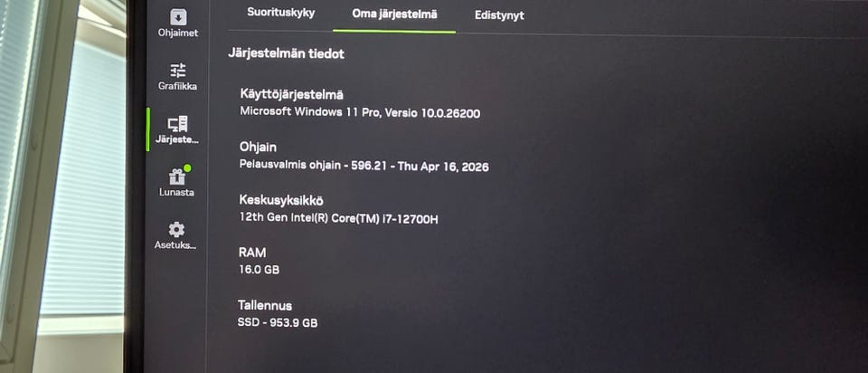Image resolution: width=868 pixels, height=373 pixels.
Task: Click the Pelausvalmis ohjain 596.21 driver text
Action: [x=363, y=166]
